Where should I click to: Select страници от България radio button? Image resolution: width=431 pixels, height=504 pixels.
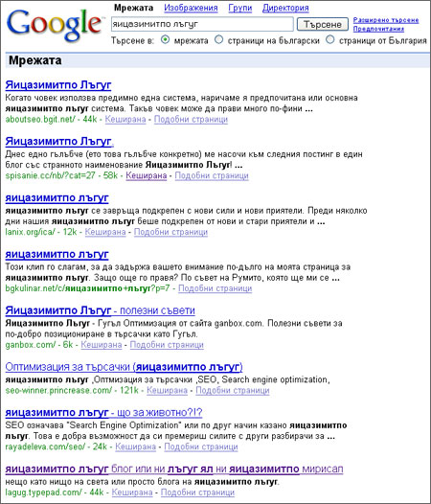tap(330, 40)
